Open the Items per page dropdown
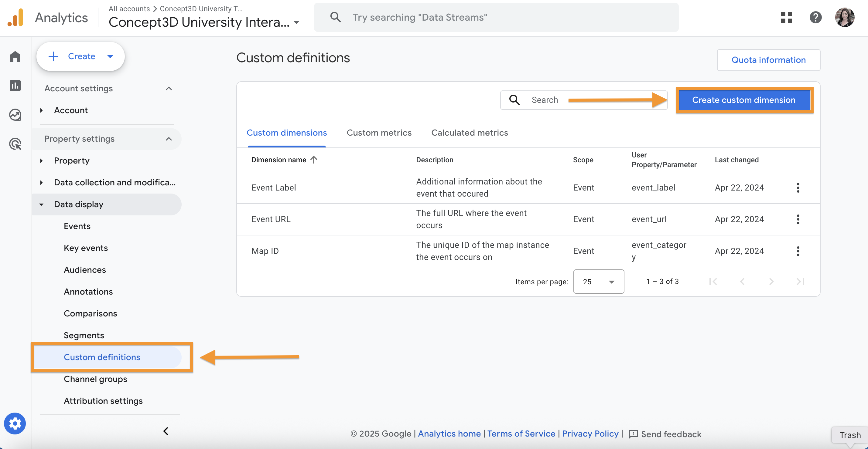This screenshot has height=449, width=868. tap(598, 281)
